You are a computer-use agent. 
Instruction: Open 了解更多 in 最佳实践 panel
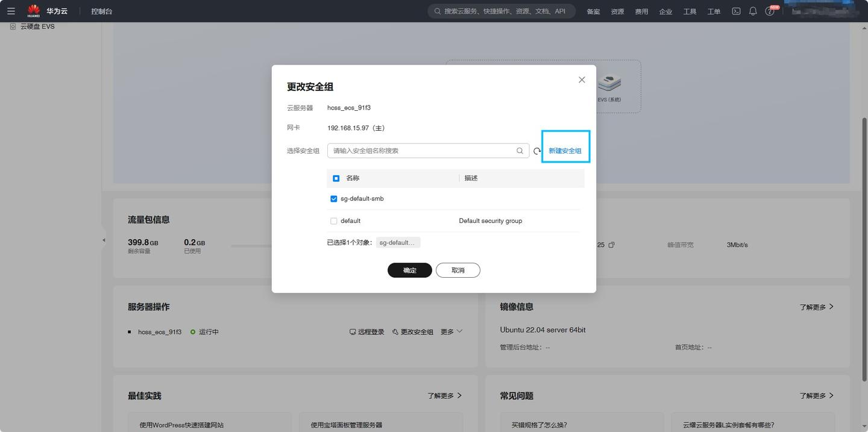tap(445, 396)
